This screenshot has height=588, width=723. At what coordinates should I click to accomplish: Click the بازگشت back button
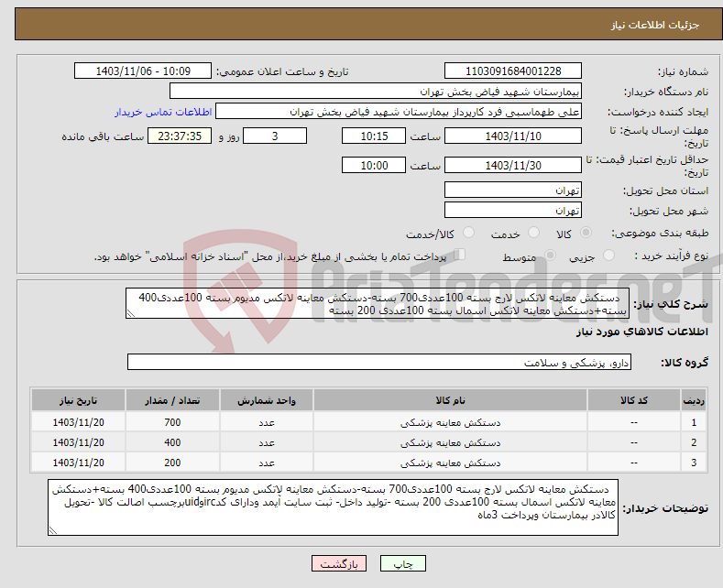pos(339,563)
